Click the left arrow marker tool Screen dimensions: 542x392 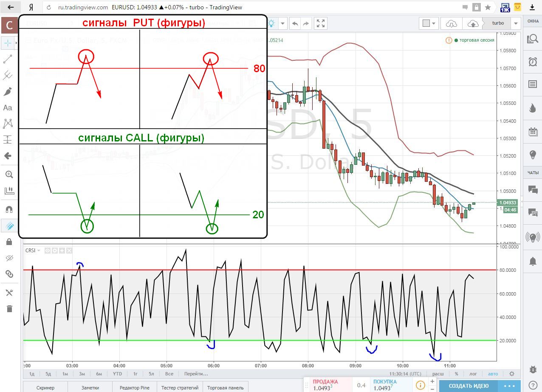point(8,156)
